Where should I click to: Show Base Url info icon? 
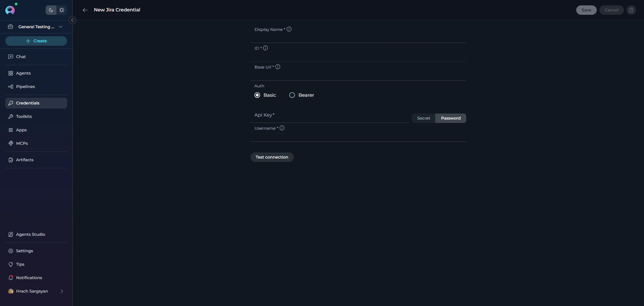tap(278, 67)
